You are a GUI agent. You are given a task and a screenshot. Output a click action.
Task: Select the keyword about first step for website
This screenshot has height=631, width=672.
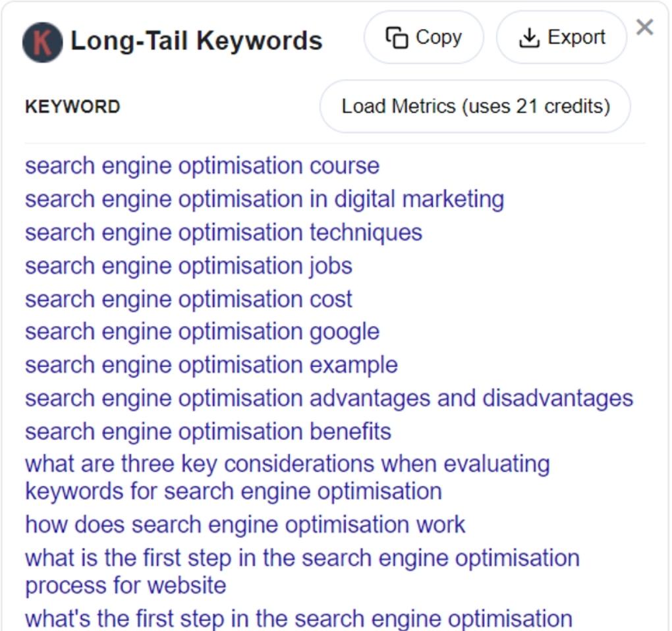tap(302, 571)
